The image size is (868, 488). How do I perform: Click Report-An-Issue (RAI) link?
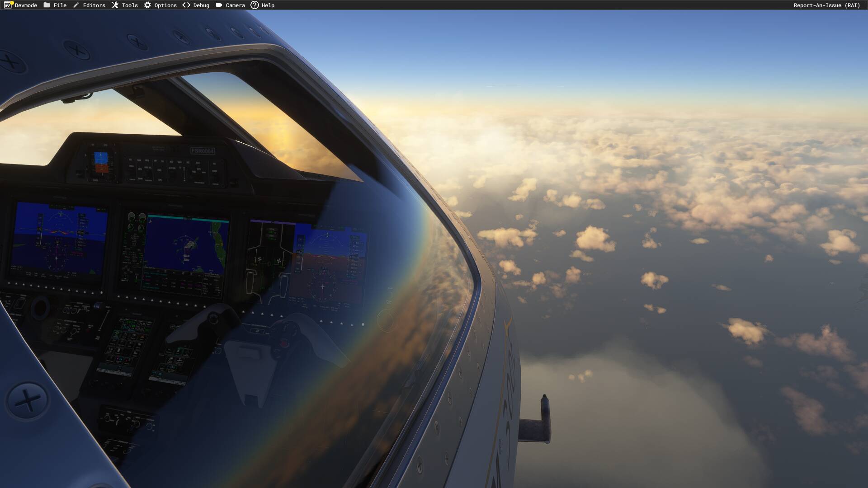(826, 5)
